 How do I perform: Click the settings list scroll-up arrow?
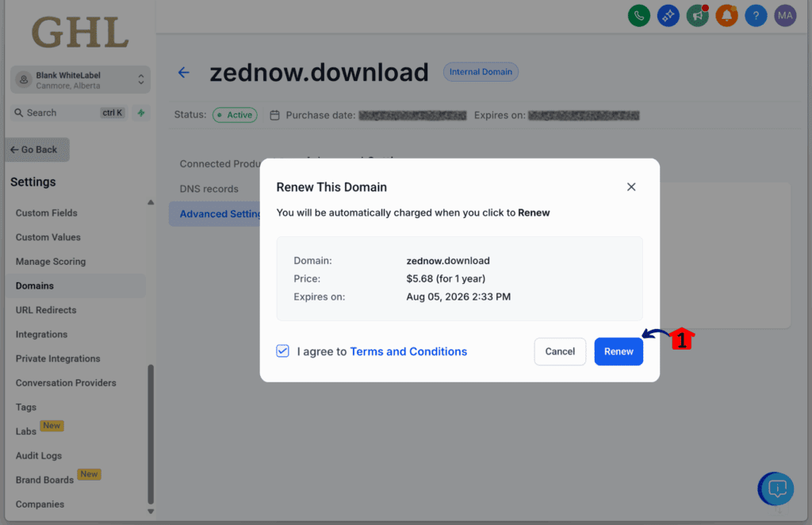[x=151, y=202]
